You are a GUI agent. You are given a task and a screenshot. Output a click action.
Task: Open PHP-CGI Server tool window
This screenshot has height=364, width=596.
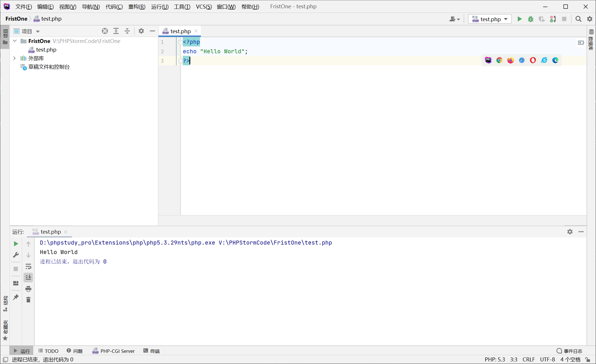(x=113, y=351)
